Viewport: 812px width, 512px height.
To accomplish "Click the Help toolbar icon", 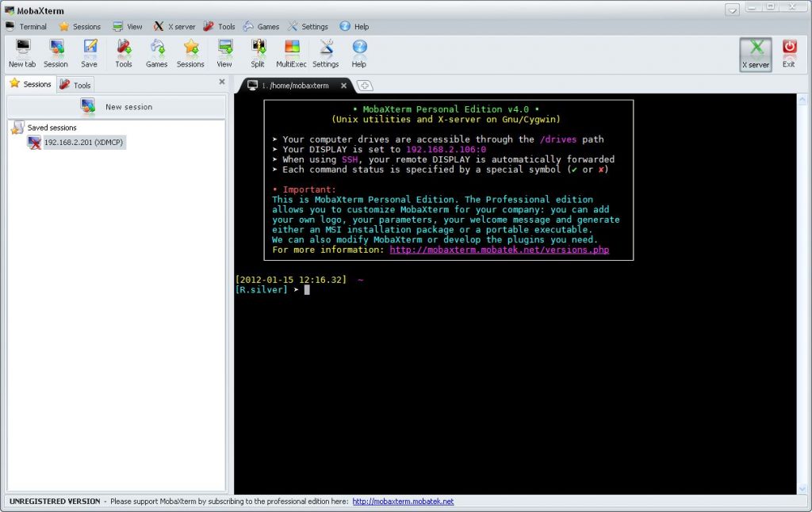I will pyautogui.click(x=359, y=53).
